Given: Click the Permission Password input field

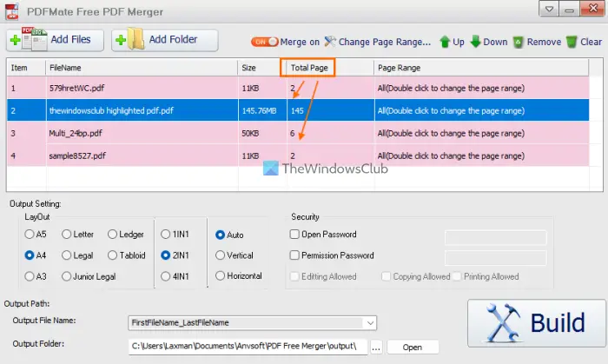Looking at the screenshot, I should 496,258.
